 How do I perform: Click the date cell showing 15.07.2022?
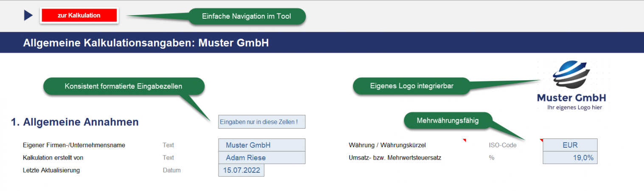pyautogui.click(x=241, y=170)
